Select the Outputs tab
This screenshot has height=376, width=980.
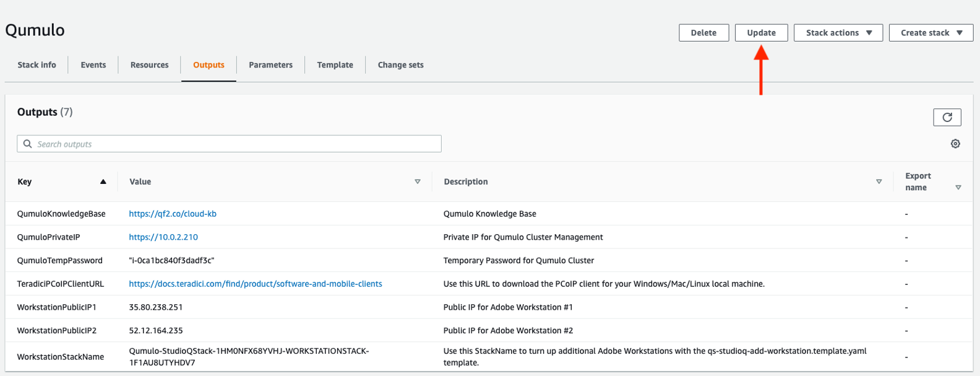208,65
